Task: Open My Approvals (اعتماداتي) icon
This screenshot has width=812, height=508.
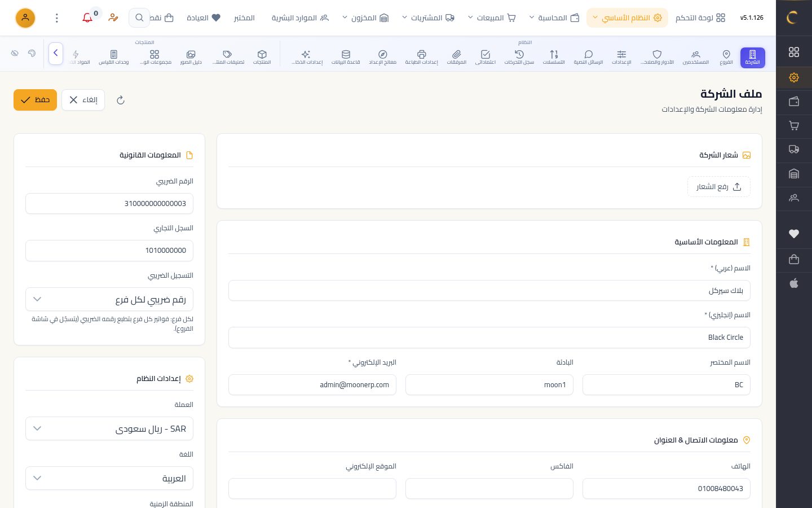Action: point(486,57)
